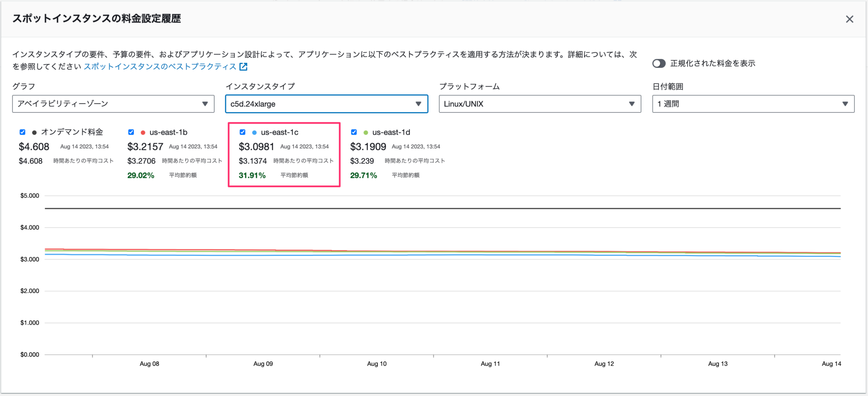Enable the 正規化された料金を表示 toggle
Viewport: 868px width, 396px height.
point(659,63)
